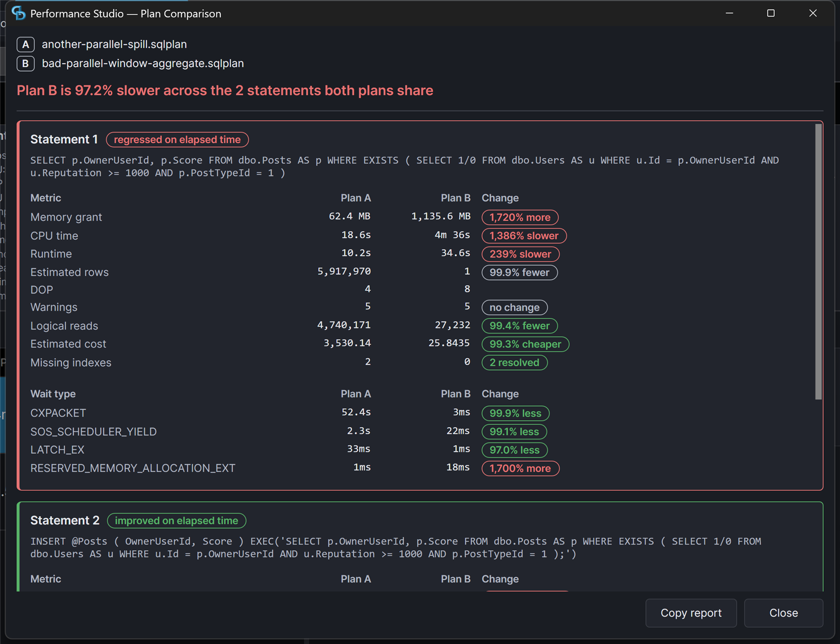Select the bad-parallel-window-aggregate.sqlplan file name
Screen dimensions: 840x644
click(143, 64)
